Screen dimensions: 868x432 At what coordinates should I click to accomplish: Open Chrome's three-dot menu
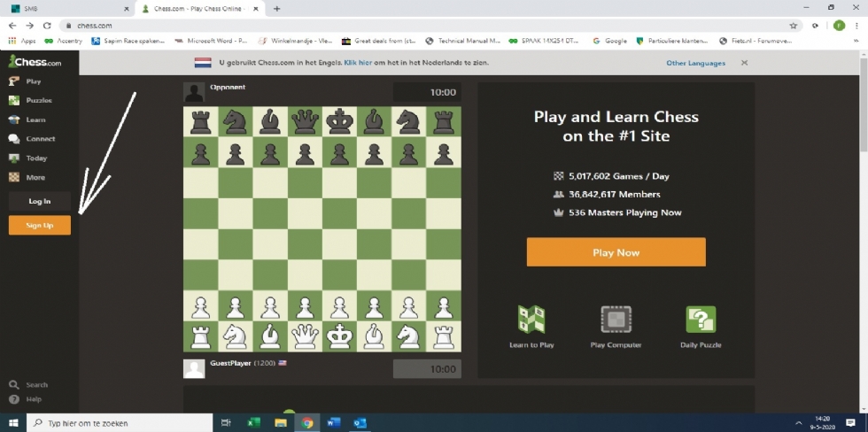(x=857, y=26)
